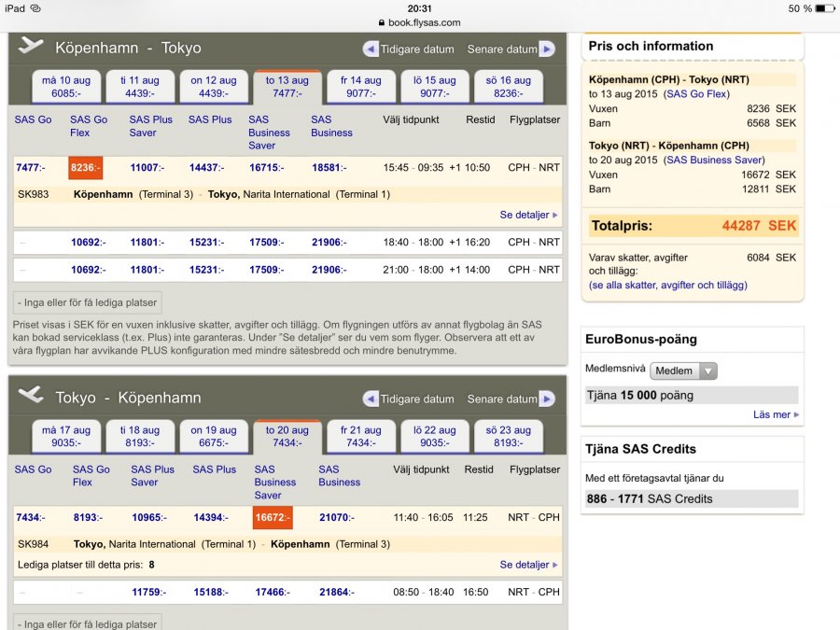Screen dimensions: 840x630
Task: Click the flight time 15:45 - 09:35 +1
Action: 422,168
